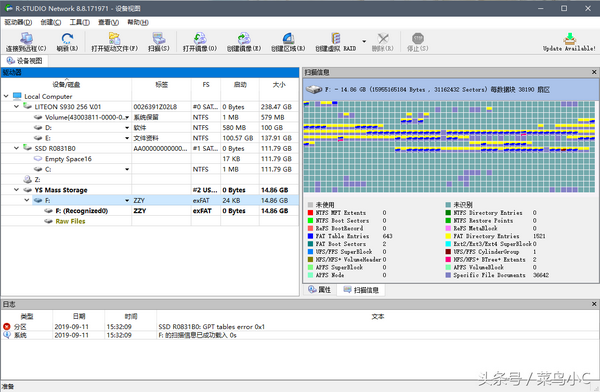Open the Tools (T) menu
This screenshot has width=600, height=392.
coord(80,22)
